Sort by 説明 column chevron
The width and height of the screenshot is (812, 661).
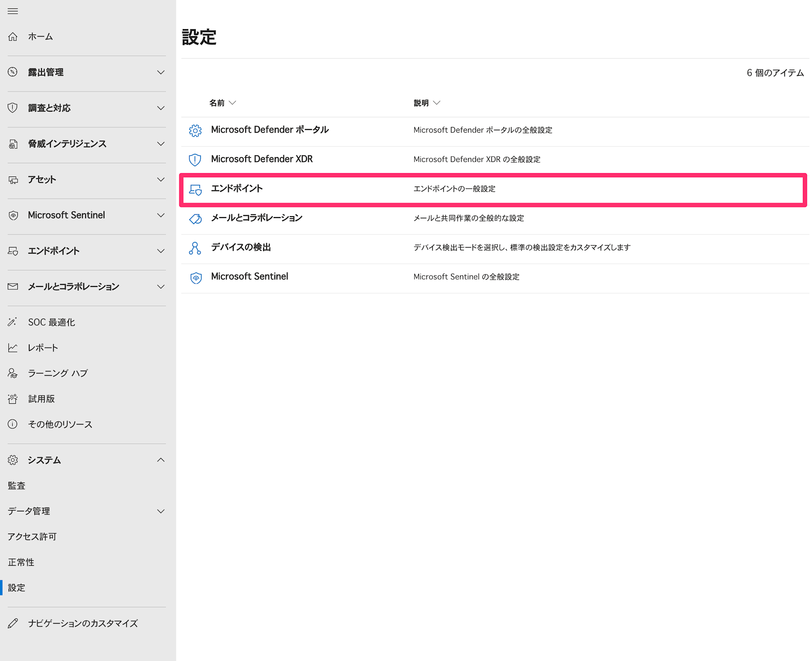pos(436,103)
